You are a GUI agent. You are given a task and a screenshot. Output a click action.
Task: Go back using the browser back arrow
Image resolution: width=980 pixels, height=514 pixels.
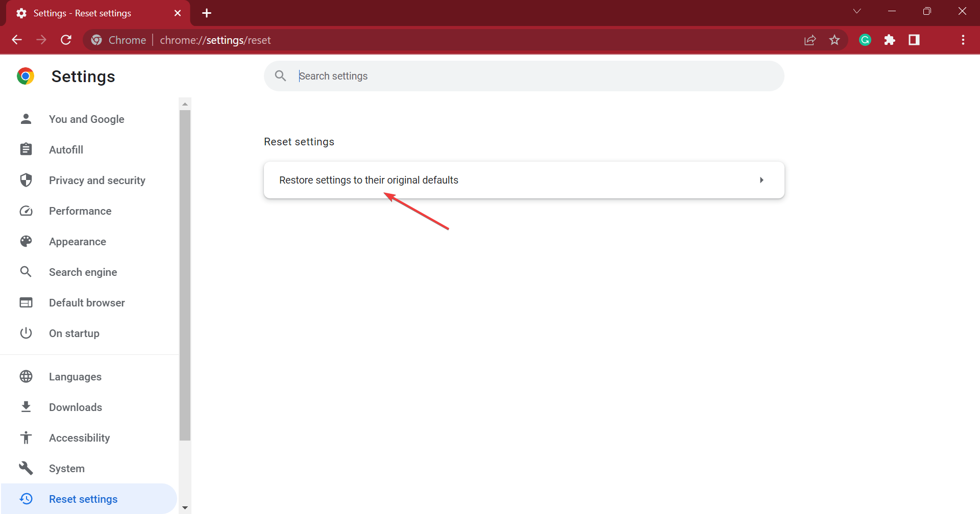(17, 40)
